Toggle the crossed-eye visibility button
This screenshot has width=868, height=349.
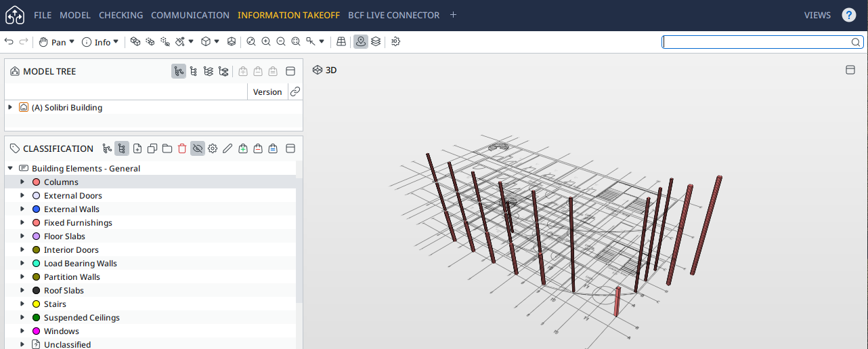[x=198, y=148]
